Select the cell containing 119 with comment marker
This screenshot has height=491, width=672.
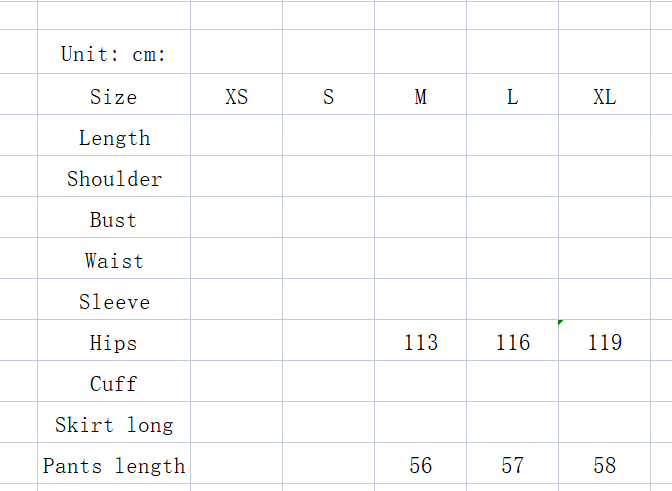tap(605, 343)
